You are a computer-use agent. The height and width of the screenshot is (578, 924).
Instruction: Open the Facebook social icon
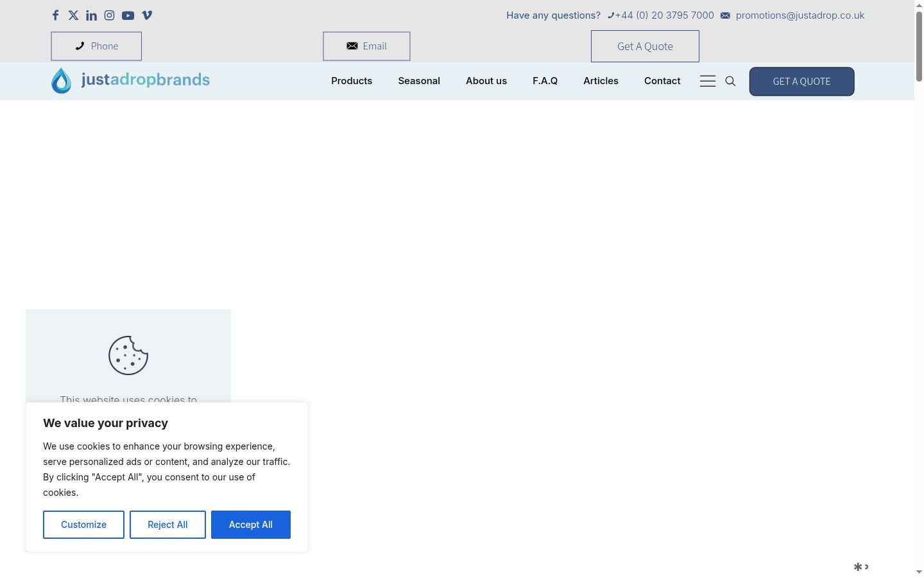(56, 15)
